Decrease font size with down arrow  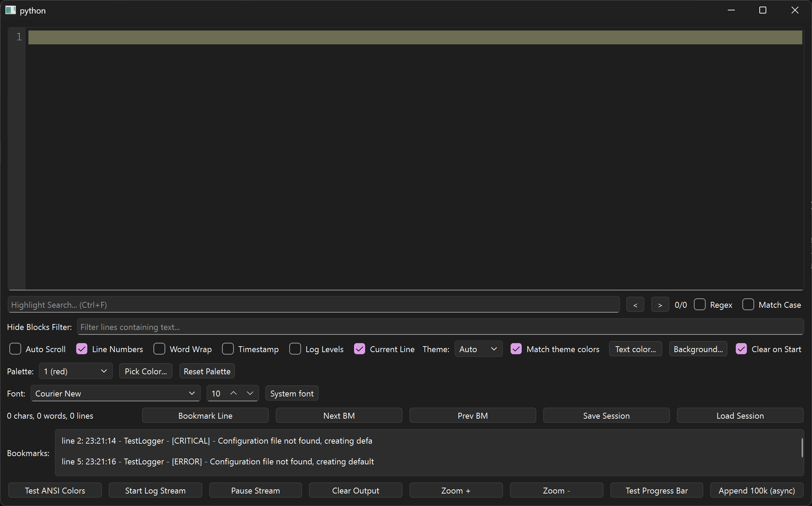250,393
